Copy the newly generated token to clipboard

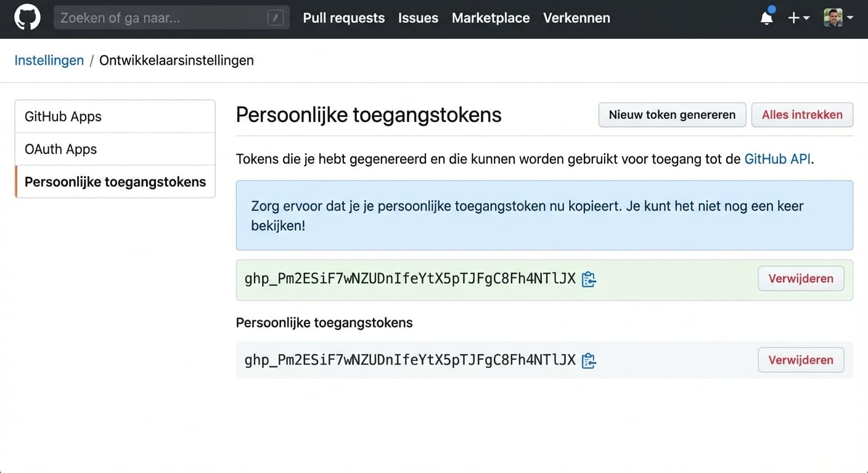[x=588, y=278]
